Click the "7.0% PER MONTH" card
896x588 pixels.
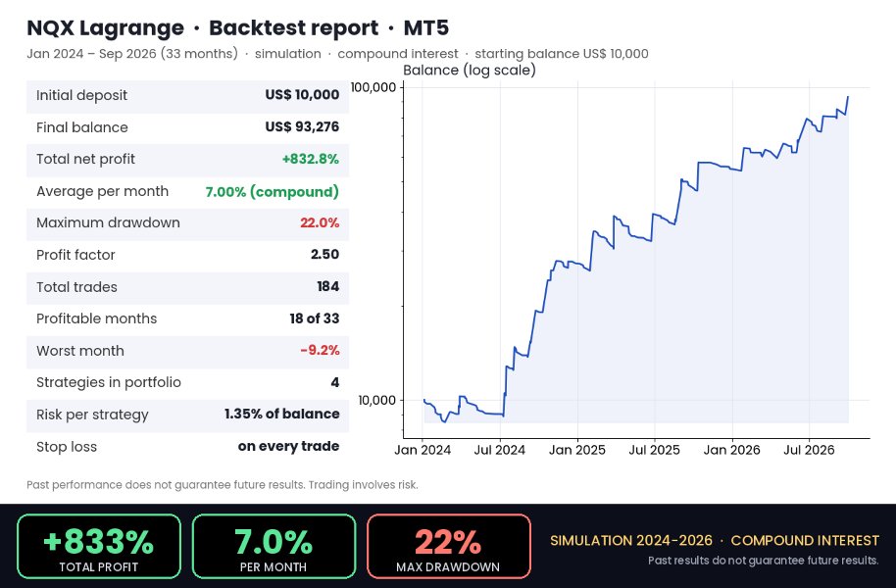(274, 547)
